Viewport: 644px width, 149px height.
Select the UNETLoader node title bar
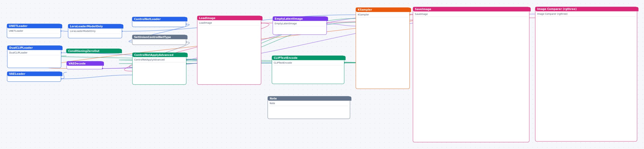pyautogui.click(x=34, y=26)
